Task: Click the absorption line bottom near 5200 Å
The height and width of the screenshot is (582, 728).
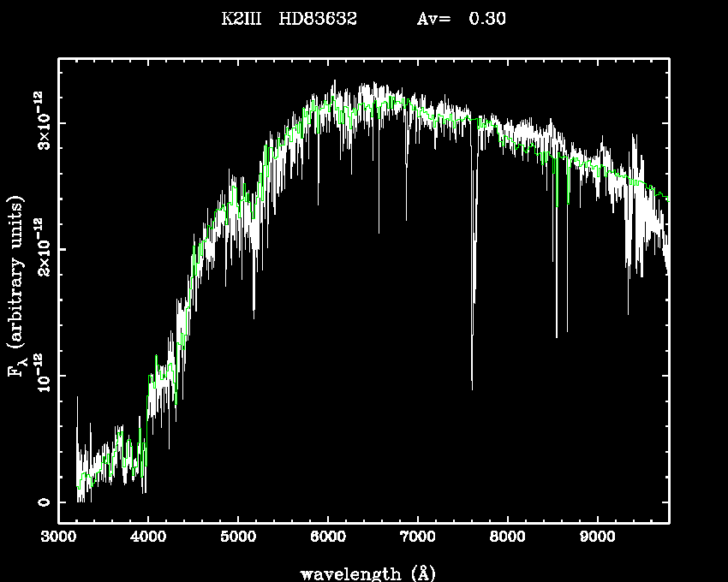Action: click(254, 315)
